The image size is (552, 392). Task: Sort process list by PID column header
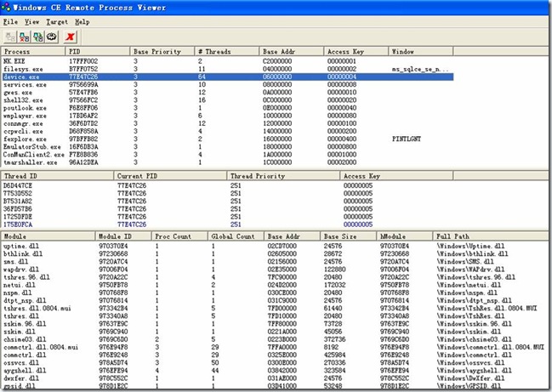coord(97,52)
